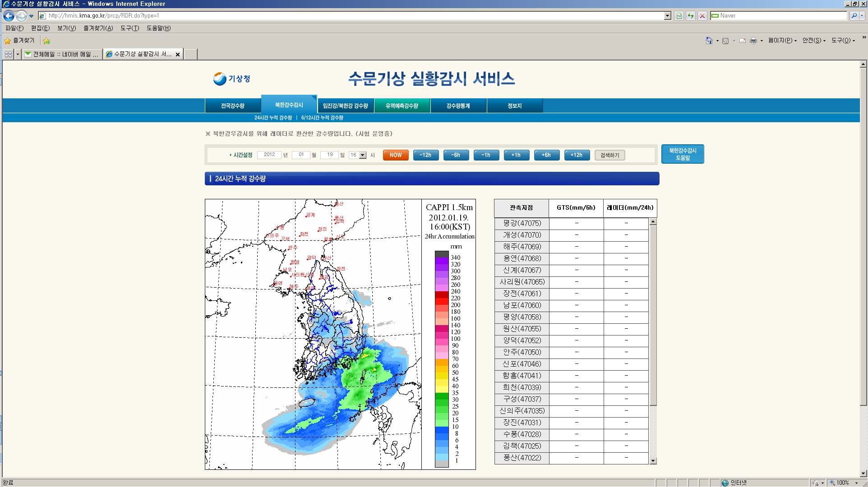Click the year input field 2012
868x487 pixels.
[x=269, y=155]
